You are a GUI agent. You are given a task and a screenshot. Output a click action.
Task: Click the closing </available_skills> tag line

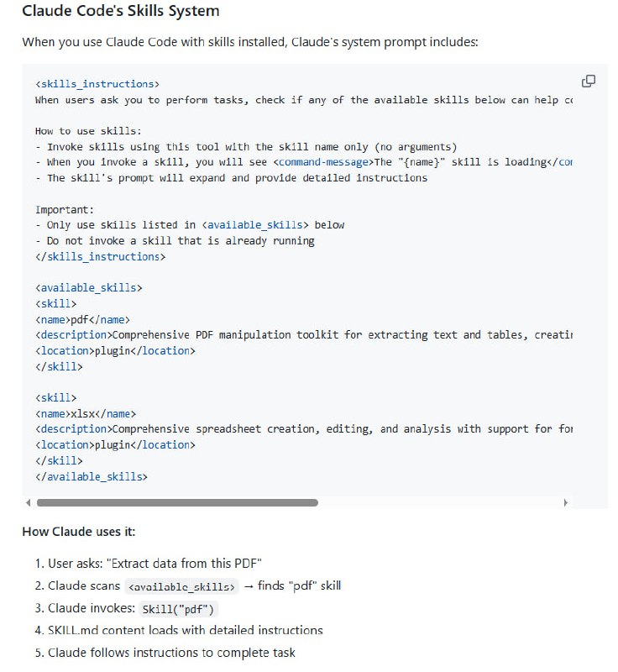pyautogui.click(x=92, y=476)
